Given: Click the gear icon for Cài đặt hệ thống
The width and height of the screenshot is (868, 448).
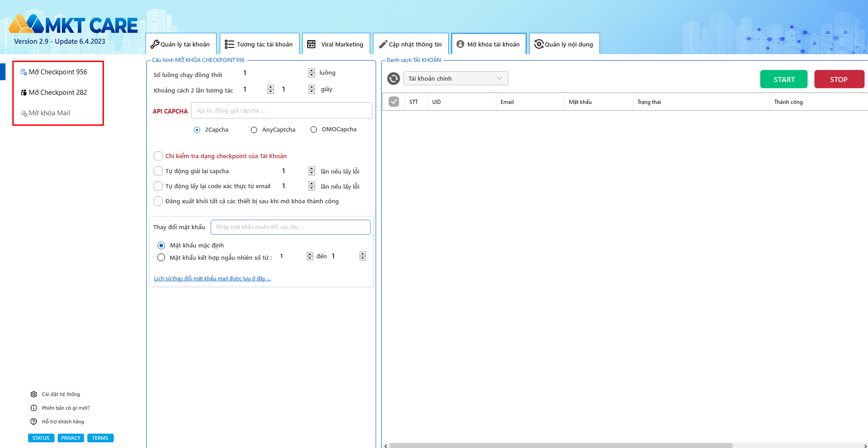Looking at the screenshot, I should (x=34, y=394).
